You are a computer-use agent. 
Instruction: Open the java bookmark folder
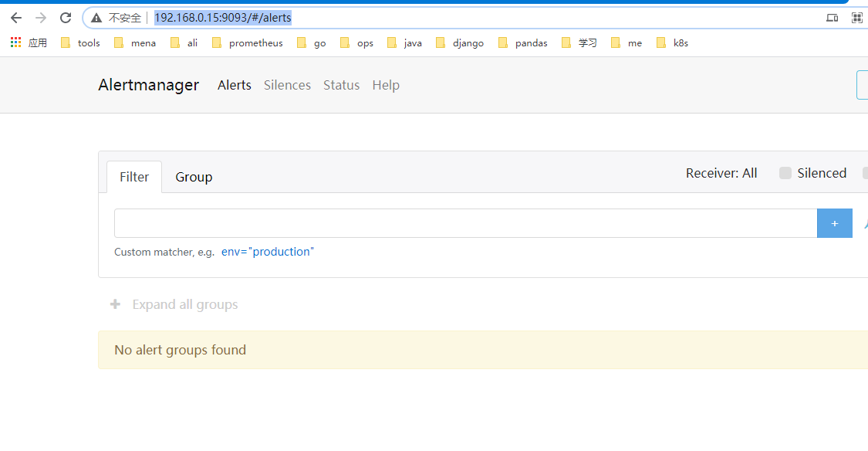point(404,42)
